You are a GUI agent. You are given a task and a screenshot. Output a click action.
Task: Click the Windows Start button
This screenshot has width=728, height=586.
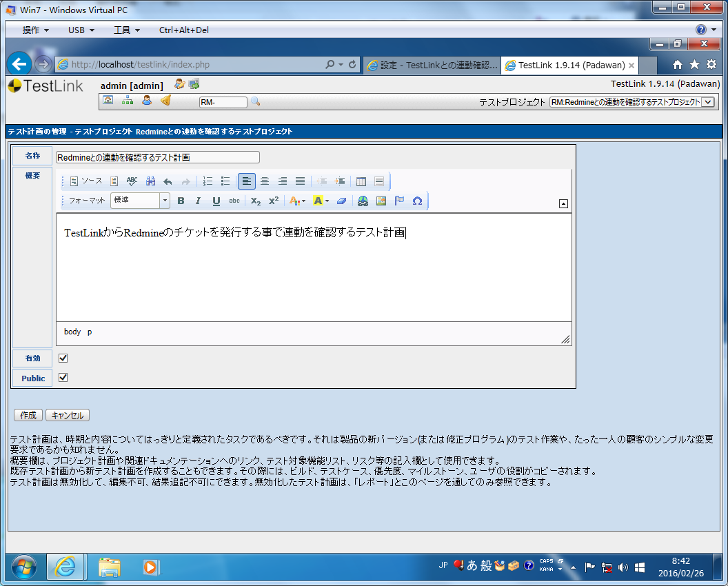(23, 567)
